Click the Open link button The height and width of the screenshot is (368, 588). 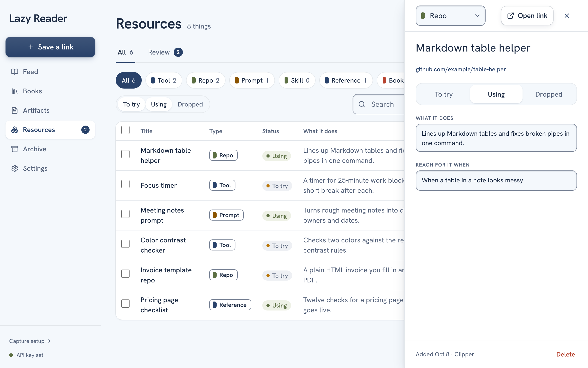click(527, 16)
